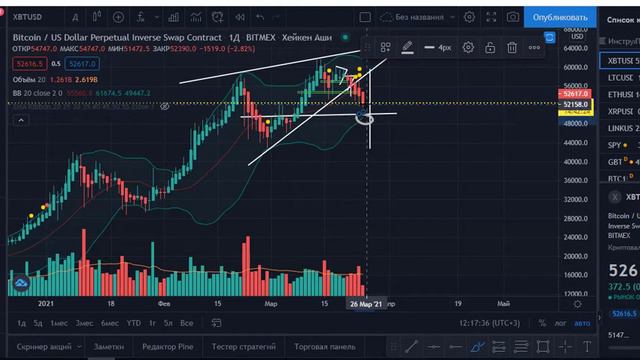Select the 'Все' time range

tap(187, 323)
